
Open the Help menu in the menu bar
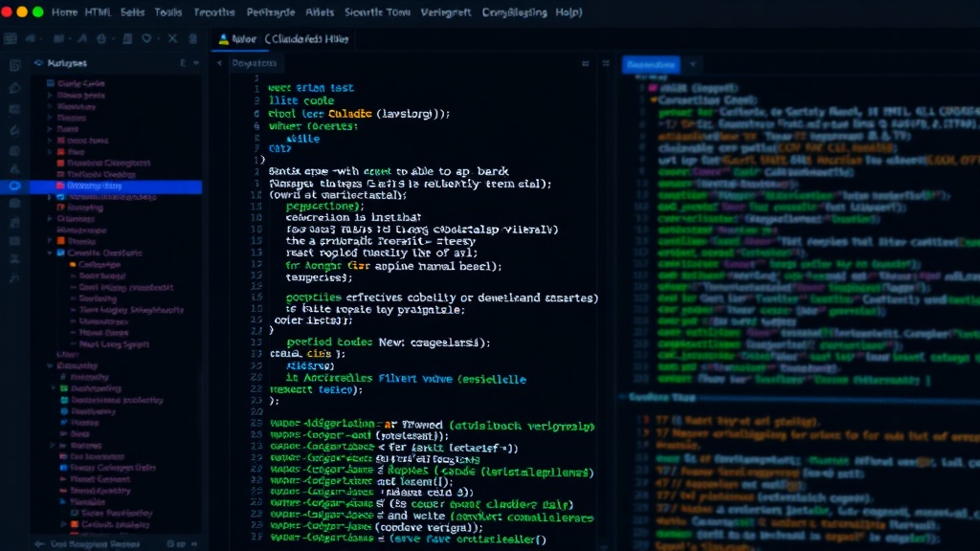click(x=568, y=11)
